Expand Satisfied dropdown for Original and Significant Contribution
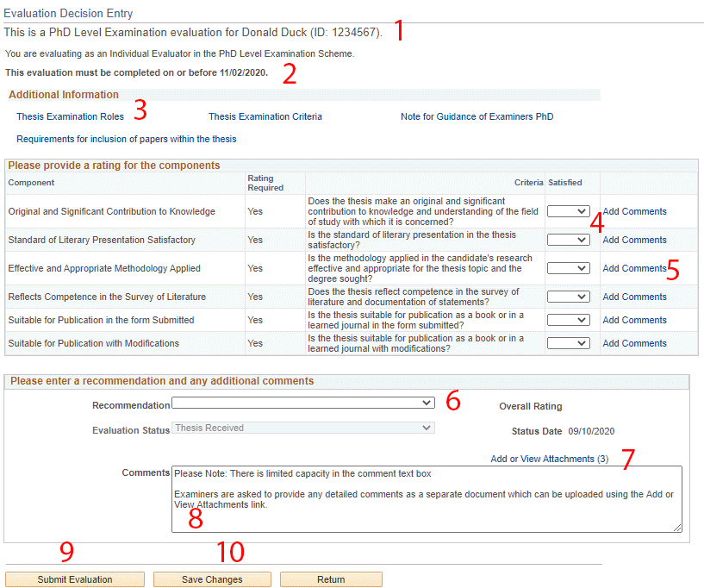The image size is (704, 588). click(569, 211)
